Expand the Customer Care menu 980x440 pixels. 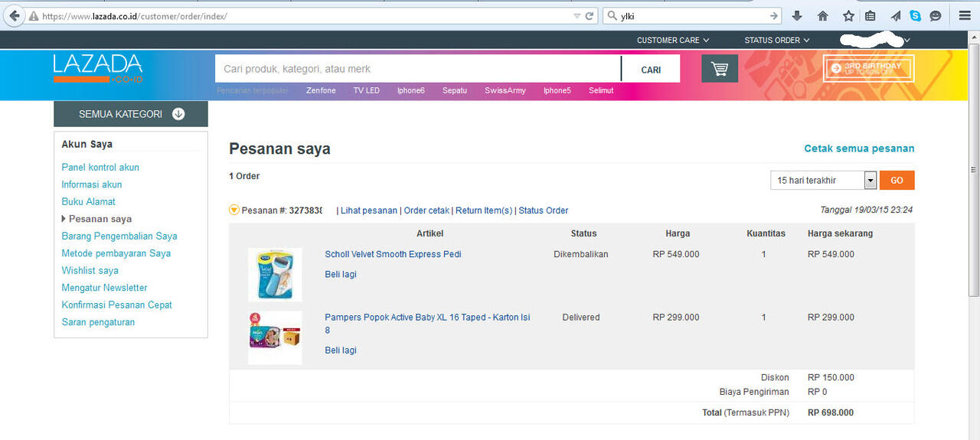click(x=673, y=40)
